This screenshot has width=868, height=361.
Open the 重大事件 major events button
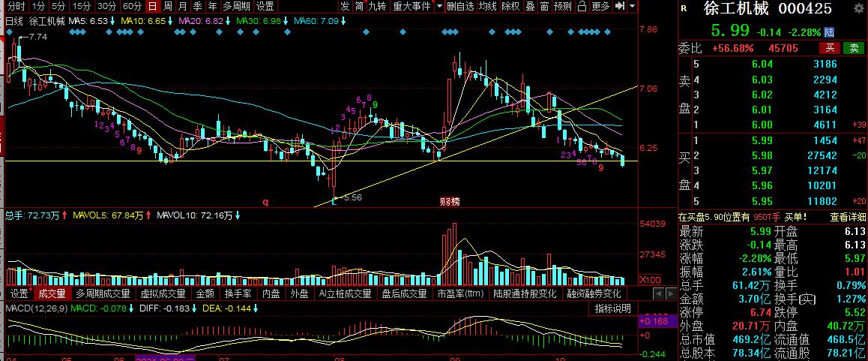(x=412, y=7)
